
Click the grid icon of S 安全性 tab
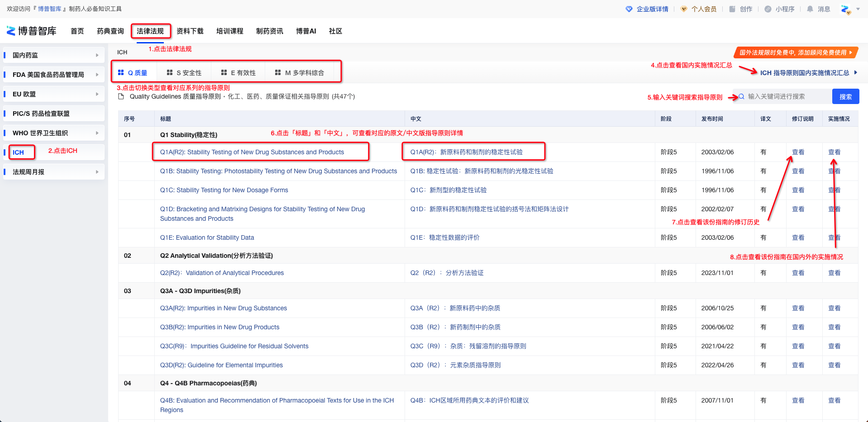coord(170,72)
